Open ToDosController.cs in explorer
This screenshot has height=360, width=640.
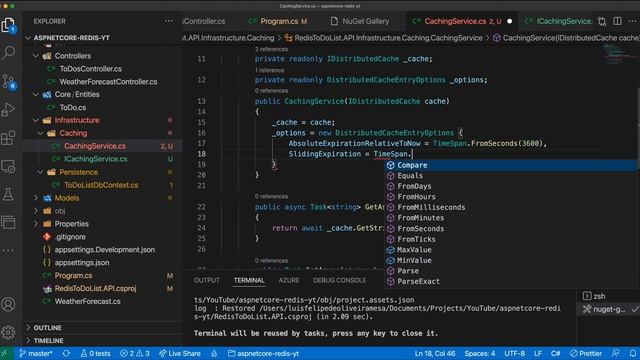tap(90, 69)
